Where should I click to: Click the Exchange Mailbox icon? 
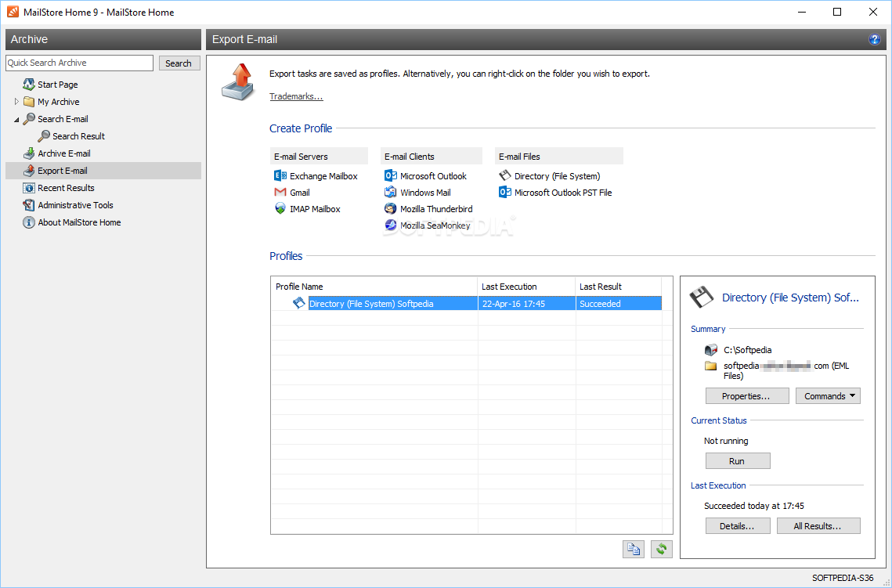(280, 175)
